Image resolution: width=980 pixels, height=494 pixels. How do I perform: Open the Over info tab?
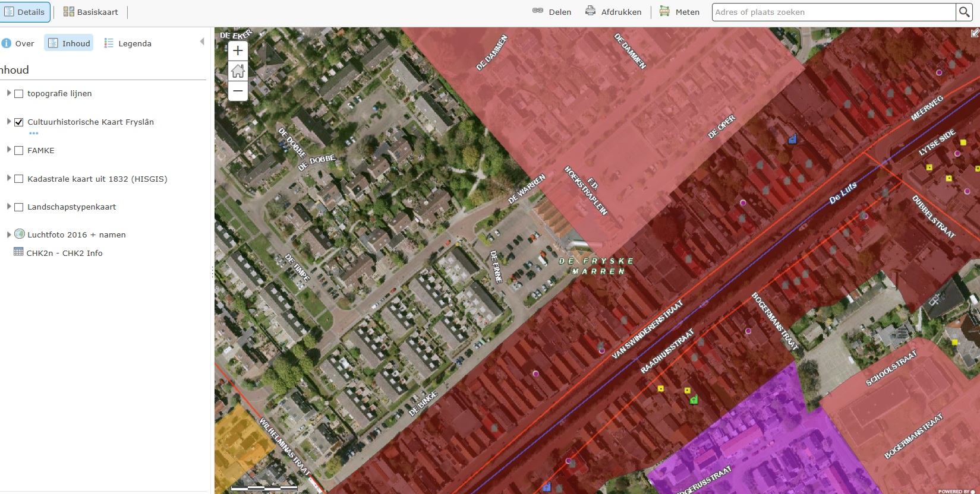click(18, 43)
